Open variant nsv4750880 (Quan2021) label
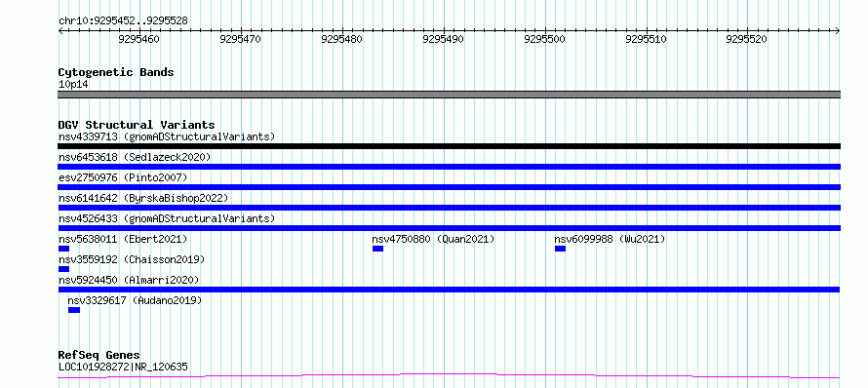This screenshot has height=388, width=868. pyautogui.click(x=433, y=239)
